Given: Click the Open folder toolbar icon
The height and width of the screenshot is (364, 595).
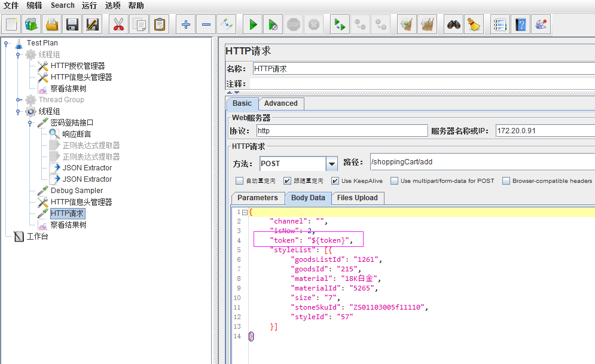Looking at the screenshot, I should tap(52, 25).
